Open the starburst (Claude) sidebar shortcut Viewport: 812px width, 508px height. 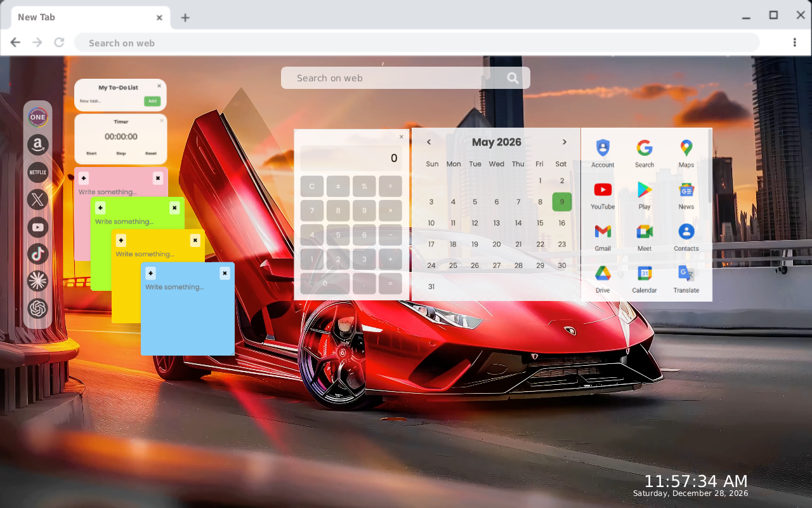click(38, 281)
